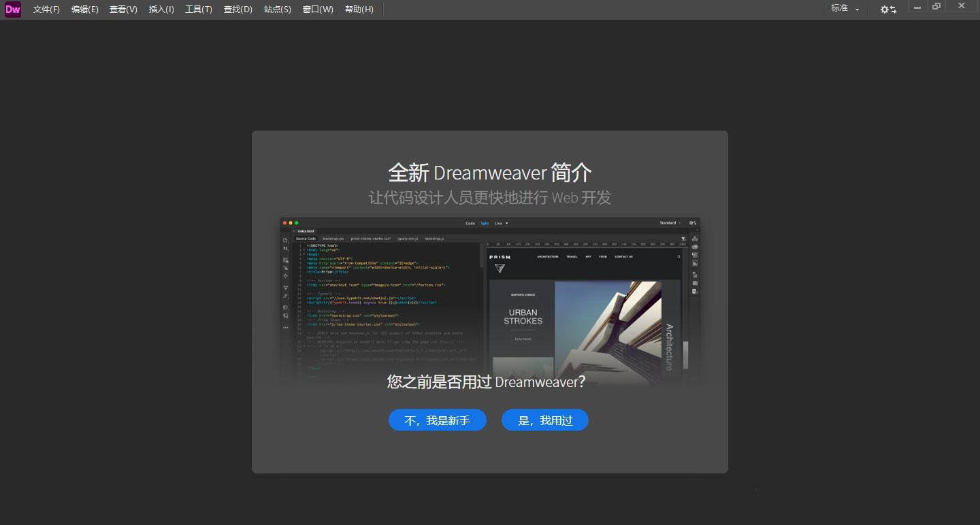Open the 站点(S) menu

click(x=277, y=10)
